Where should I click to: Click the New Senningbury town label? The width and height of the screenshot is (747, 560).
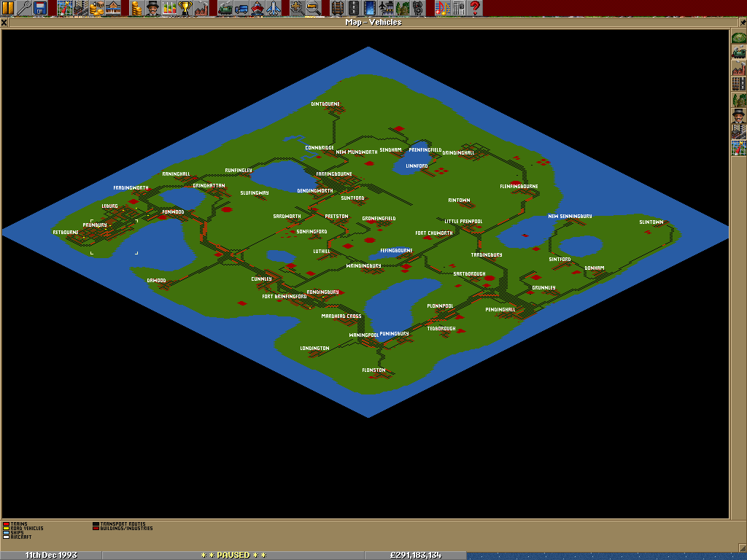pos(570,216)
